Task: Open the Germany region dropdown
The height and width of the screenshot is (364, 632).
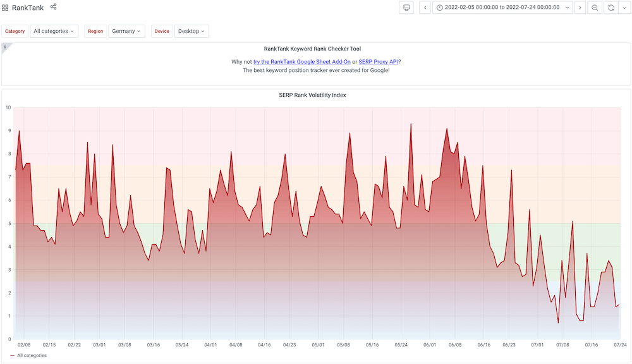Action: click(x=127, y=30)
